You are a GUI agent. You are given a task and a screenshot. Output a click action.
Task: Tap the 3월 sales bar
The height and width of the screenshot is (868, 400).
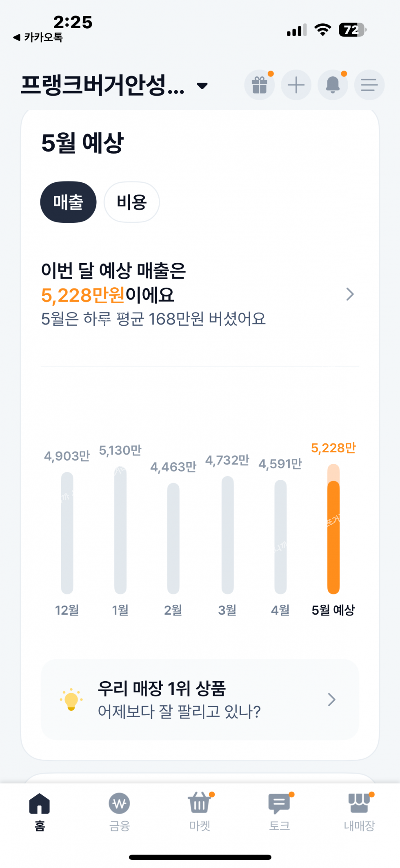click(x=227, y=535)
